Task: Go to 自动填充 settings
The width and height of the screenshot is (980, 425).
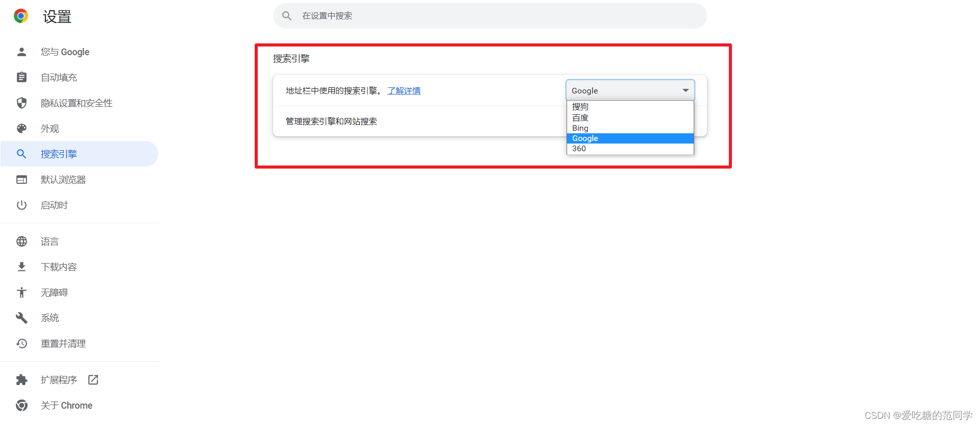Action: [80, 77]
